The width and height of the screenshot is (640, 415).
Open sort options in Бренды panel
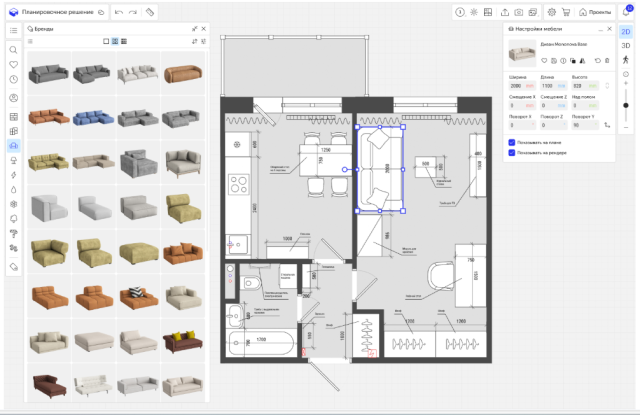(193, 42)
